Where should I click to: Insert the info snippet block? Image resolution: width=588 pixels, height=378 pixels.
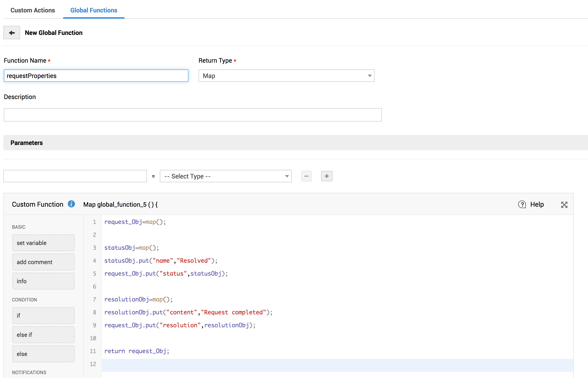coord(44,281)
